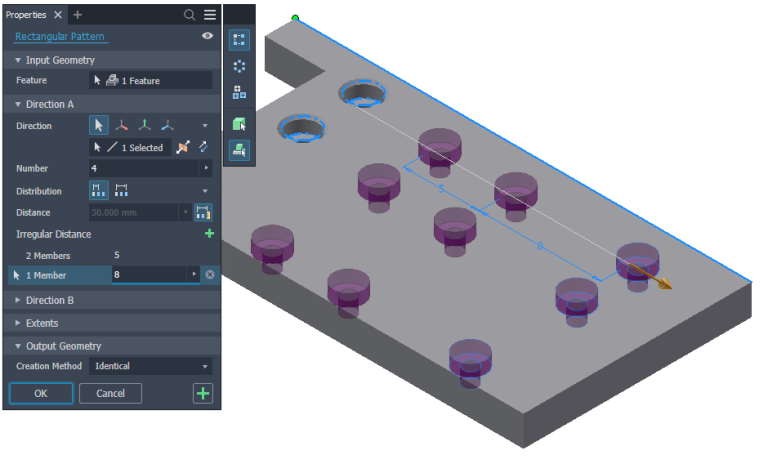The width and height of the screenshot is (768, 473).
Task: Add a new panel tab with plus
Action: point(78,15)
